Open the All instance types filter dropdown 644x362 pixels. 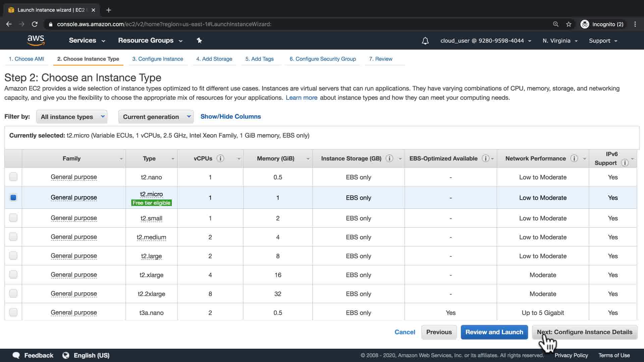[72, 117]
